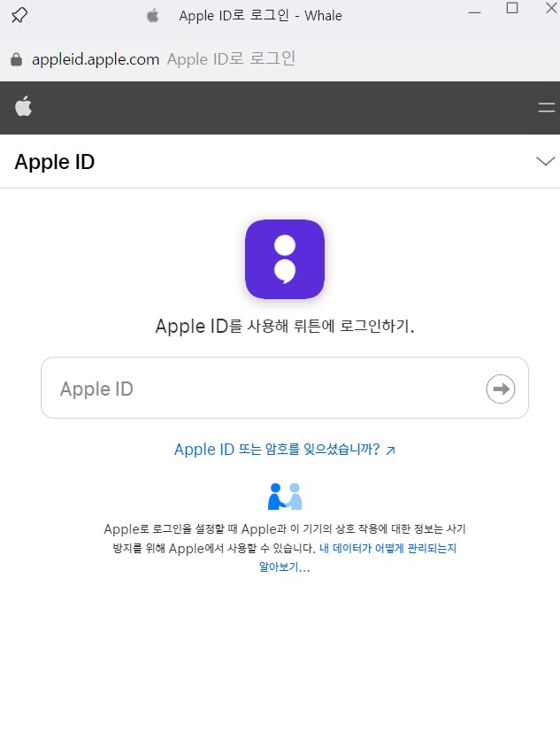Close the Whale login window
Viewport: 560px width, 732px height.
[551, 8]
